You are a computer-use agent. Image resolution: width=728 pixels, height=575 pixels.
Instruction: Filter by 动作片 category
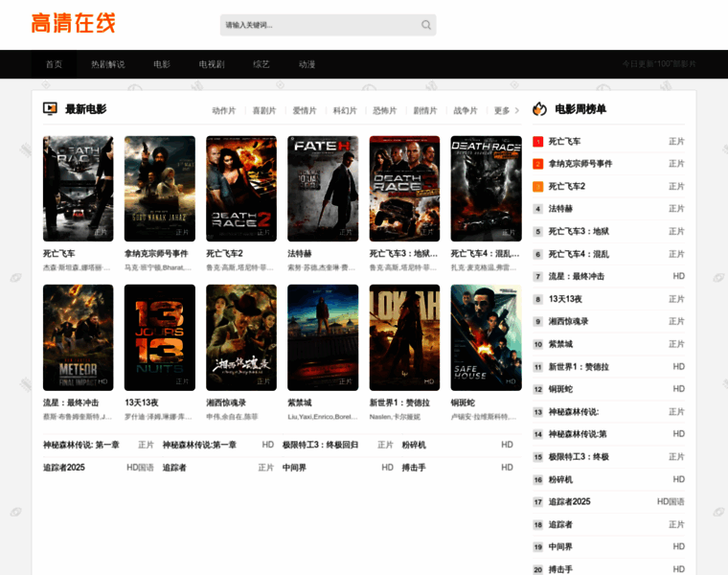tap(224, 110)
